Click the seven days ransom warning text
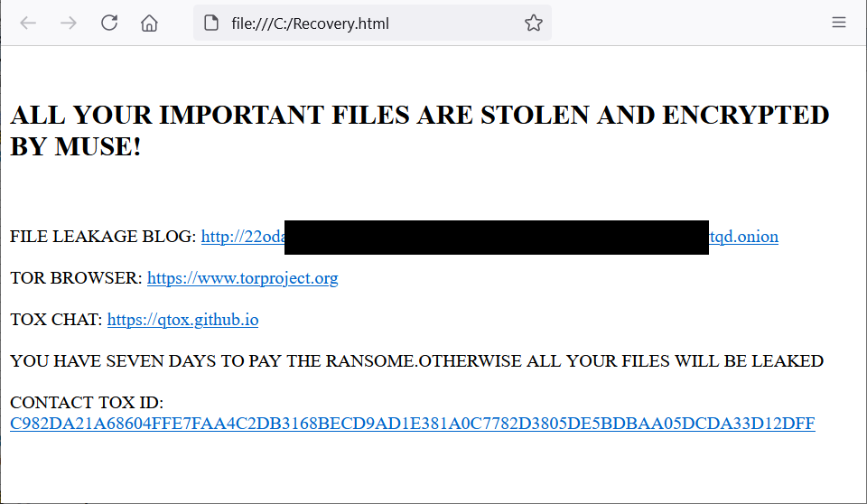867x504 pixels. (417, 361)
